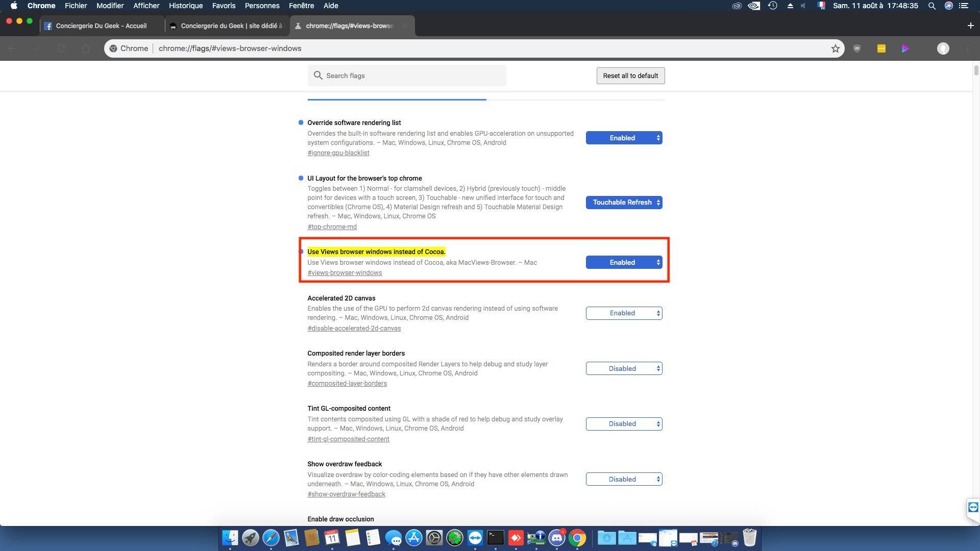Open Safari from the Dock
The width and height of the screenshot is (980, 551).
[x=271, y=538]
